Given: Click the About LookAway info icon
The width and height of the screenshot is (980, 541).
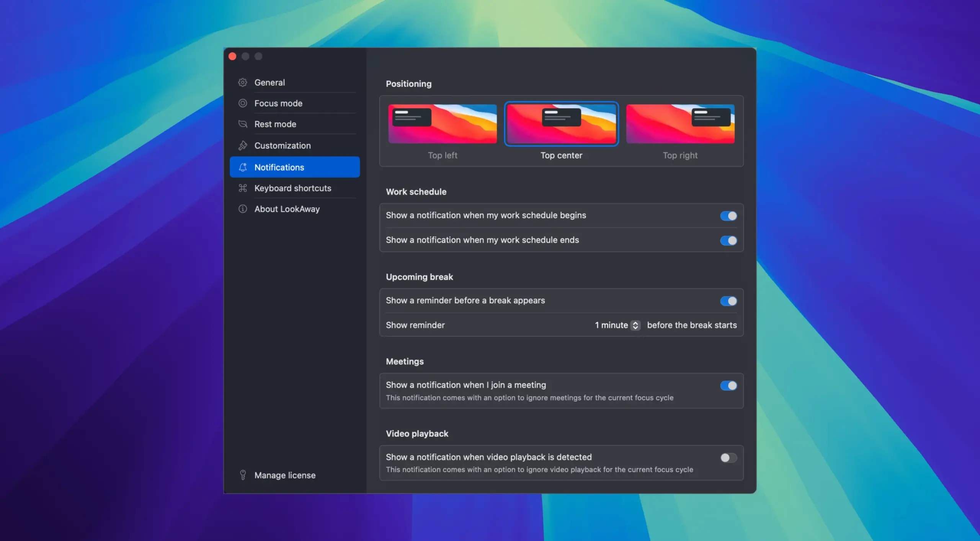Looking at the screenshot, I should pyautogui.click(x=242, y=209).
